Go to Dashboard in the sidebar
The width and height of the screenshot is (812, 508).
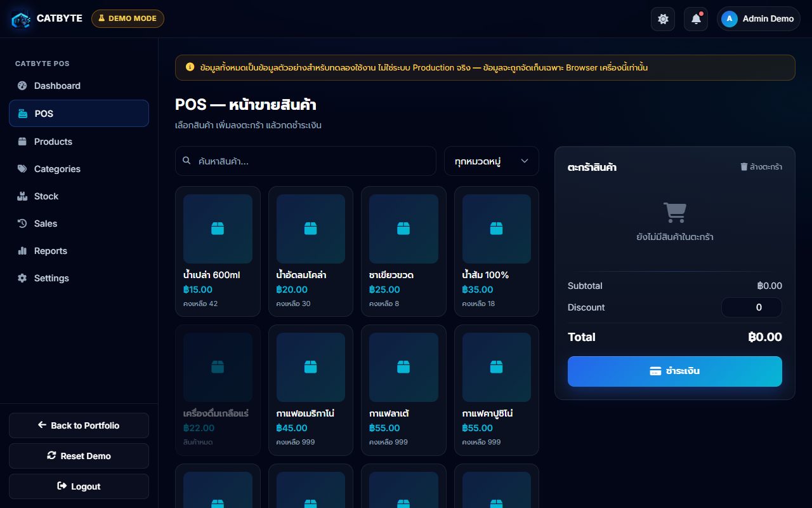tap(79, 86)
